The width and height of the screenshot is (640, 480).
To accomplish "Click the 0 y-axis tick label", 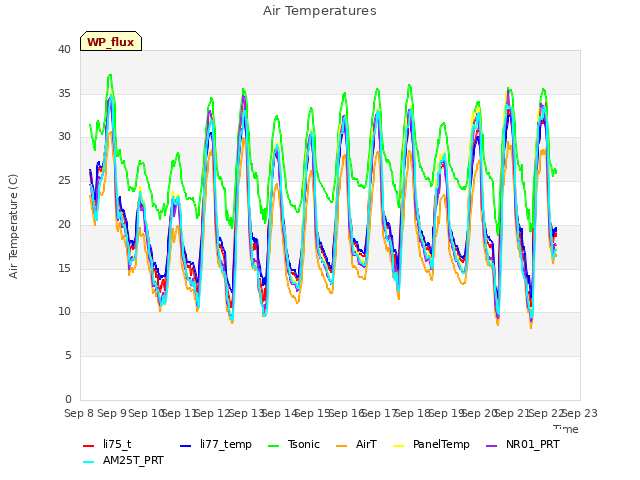I will (x=68, y=399).
